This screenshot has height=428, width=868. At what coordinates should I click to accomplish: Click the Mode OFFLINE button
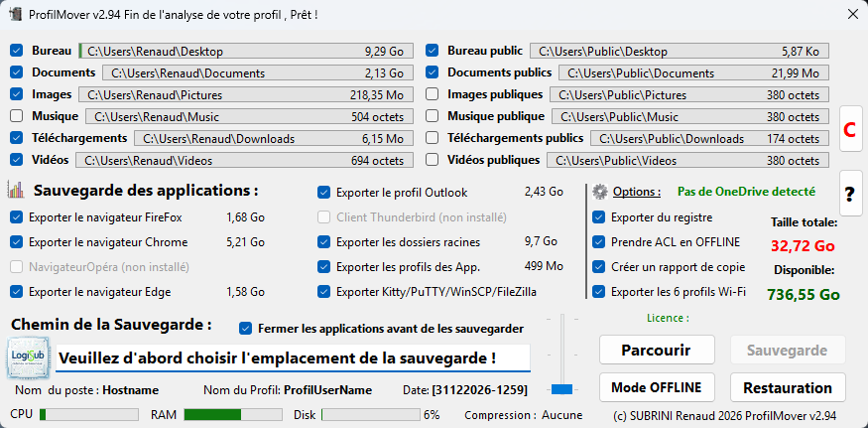tap(657, 387)
